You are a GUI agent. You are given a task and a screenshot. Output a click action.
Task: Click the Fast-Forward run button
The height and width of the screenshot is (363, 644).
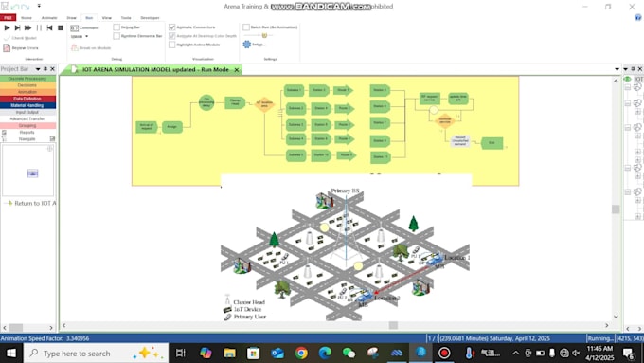tap(27, 27)
